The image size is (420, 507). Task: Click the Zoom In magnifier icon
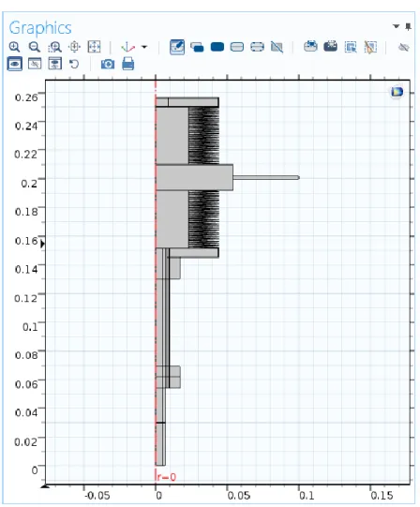click(x=14, y=47)
